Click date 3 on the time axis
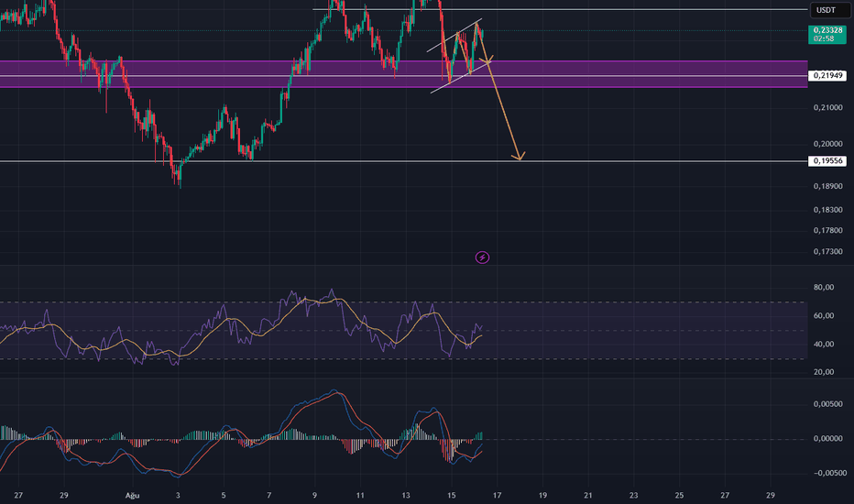854x504 pixels. [x=178, y=495]
